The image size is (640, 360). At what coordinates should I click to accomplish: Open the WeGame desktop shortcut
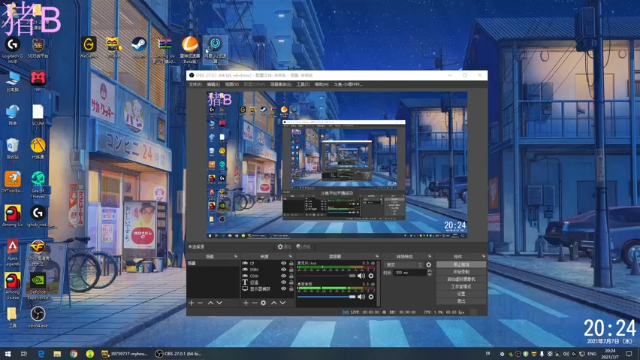click(x=89, y=48)
